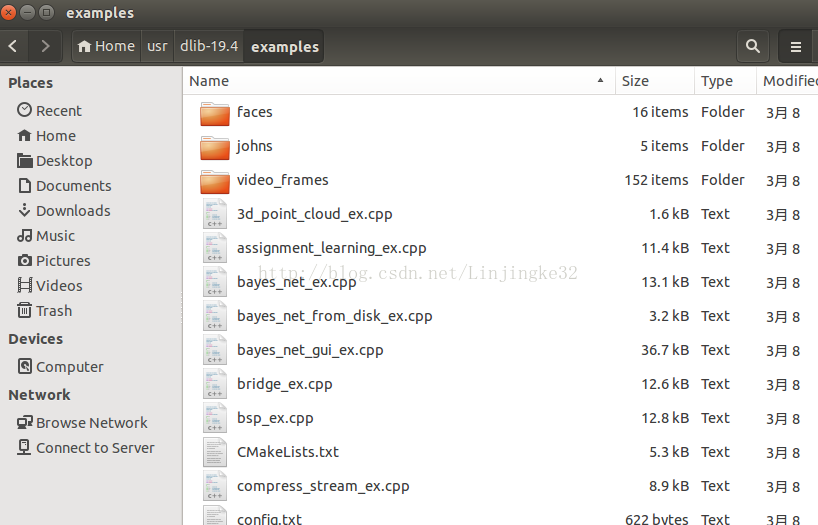This screenshot has height=525, width=818.
Task: Jump to dlib-19.4 path segment
Action: 208,46
